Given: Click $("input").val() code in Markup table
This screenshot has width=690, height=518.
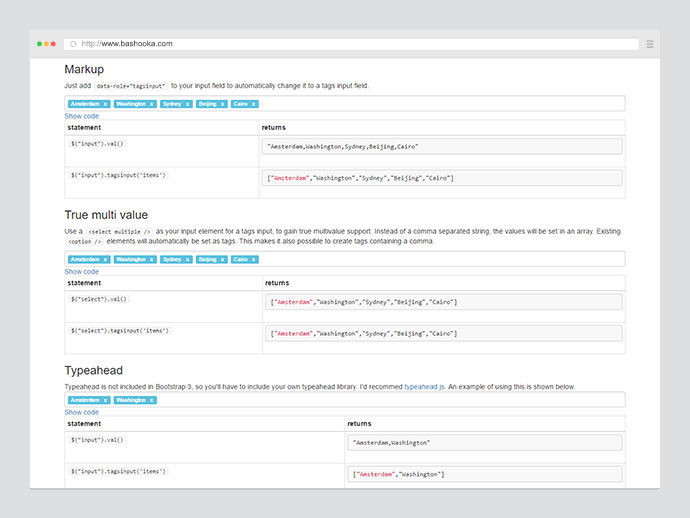Looking at the screenshot, I should coord(97,144).
